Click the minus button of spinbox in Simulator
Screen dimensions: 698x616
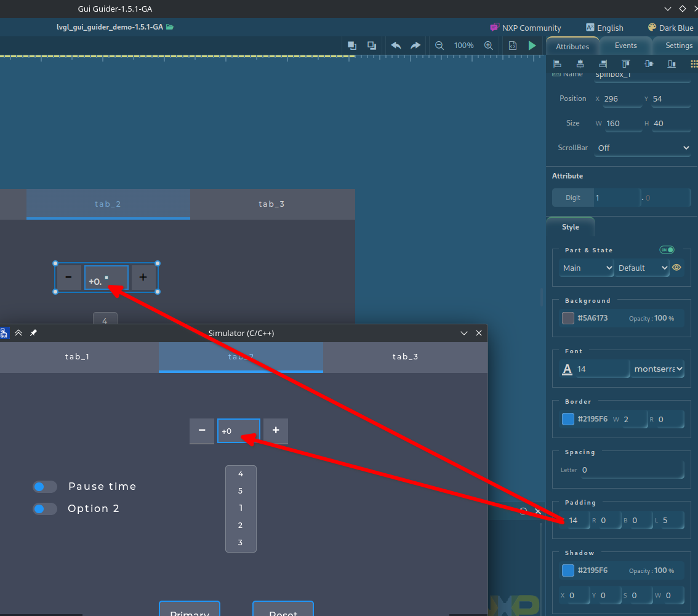pyautogui.click(x=202, y=430)
